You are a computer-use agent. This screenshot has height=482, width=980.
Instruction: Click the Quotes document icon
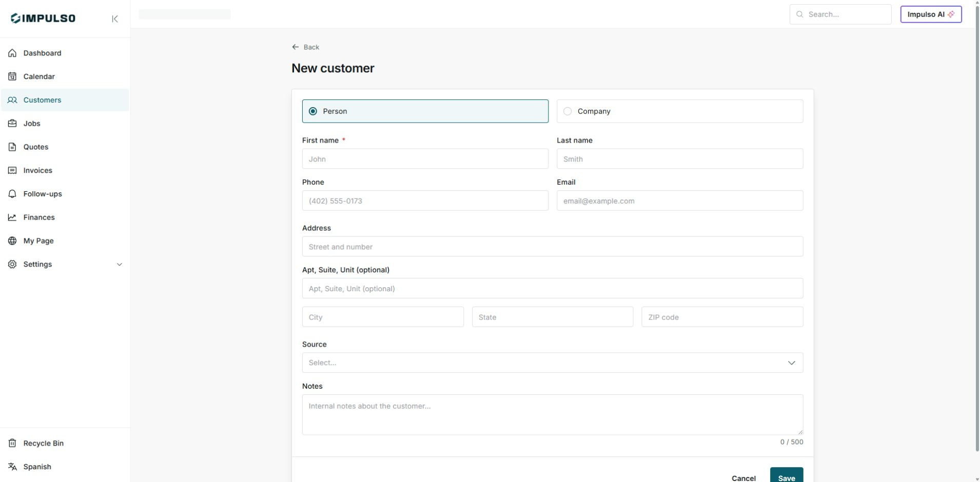[x=12, y=147]
